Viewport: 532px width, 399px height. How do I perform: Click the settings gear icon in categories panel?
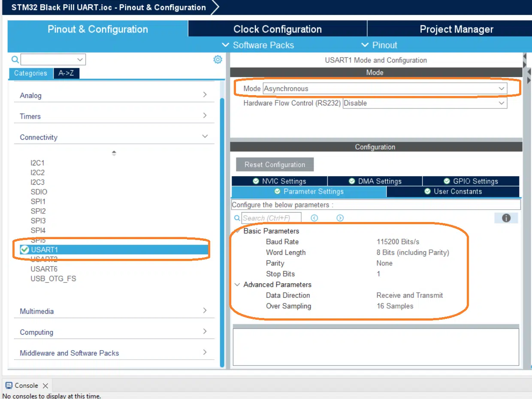(x=218, y=60)
